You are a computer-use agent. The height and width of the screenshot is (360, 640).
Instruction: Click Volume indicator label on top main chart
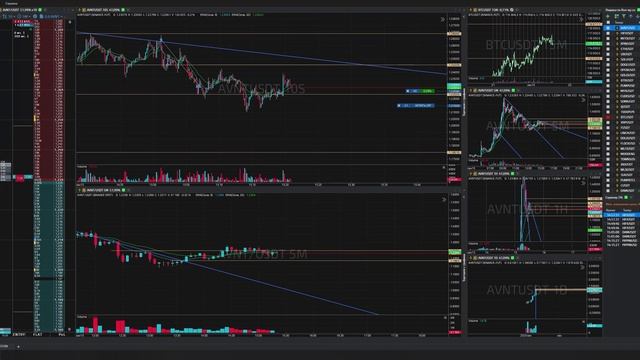82,167
